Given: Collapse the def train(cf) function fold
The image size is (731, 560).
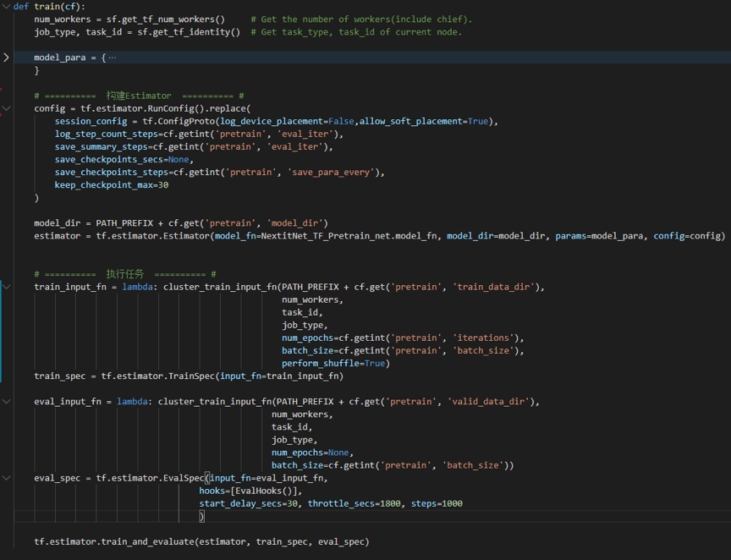Looking at the screenshot, I should click(x=7, y=7).
